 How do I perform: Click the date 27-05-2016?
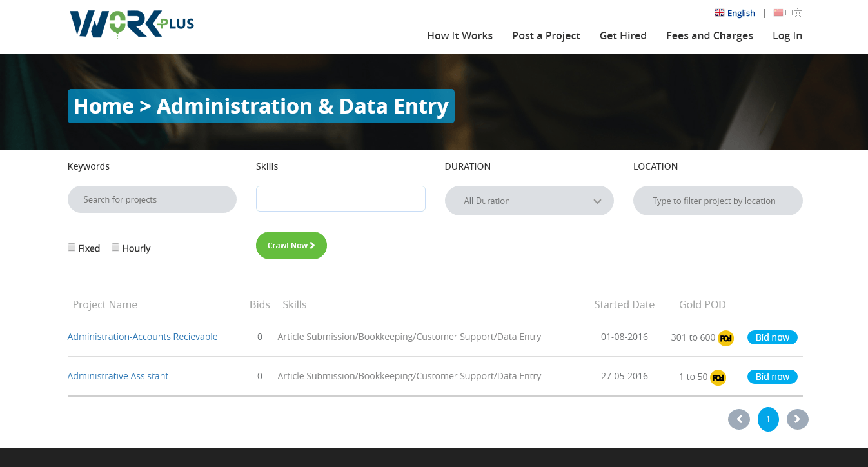click(624, 376)
